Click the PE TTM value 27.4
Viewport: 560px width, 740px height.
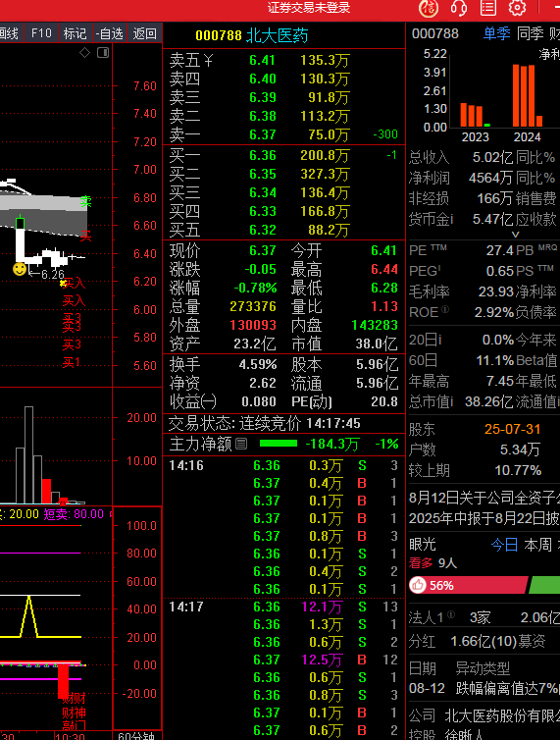click(x=500, y=250)
